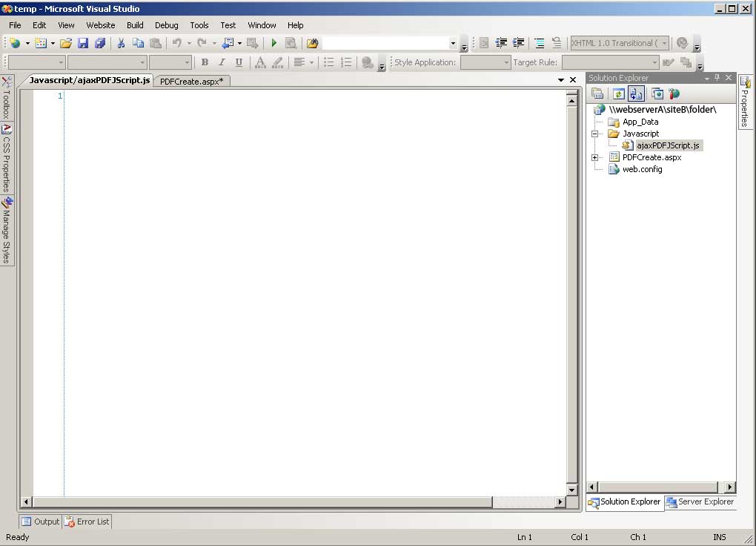Open the CSS Properties side panel
This screenshot has height=546, width=756.
click(x=7, y=158)
